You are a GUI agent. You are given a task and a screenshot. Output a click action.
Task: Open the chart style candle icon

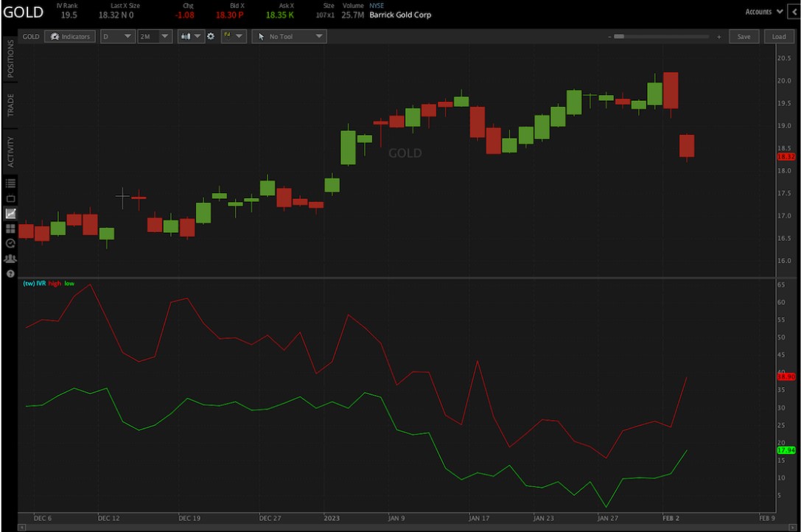coord(184,36)
